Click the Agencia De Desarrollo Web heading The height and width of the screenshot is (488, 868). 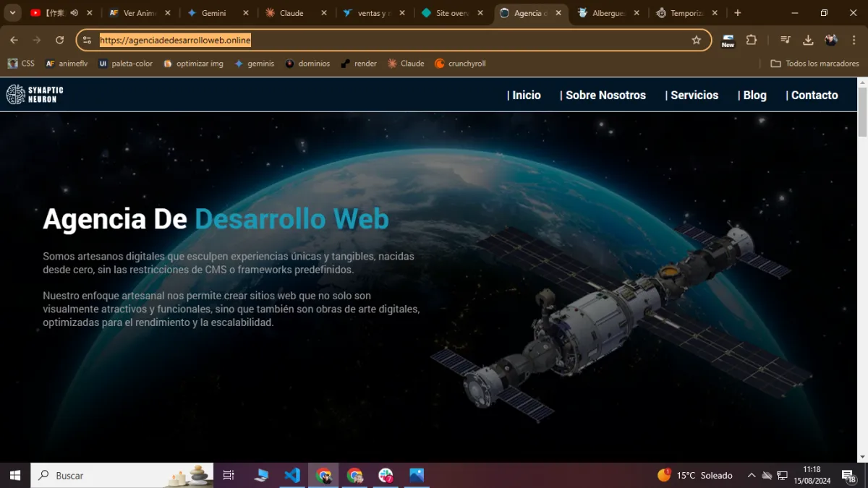click(216, 219)
